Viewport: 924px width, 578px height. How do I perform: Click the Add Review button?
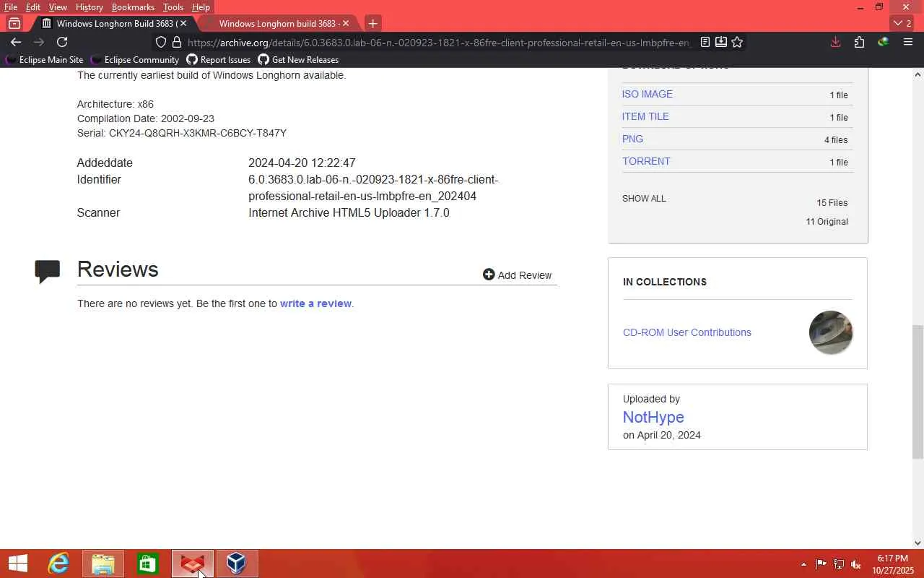point(518,275)
